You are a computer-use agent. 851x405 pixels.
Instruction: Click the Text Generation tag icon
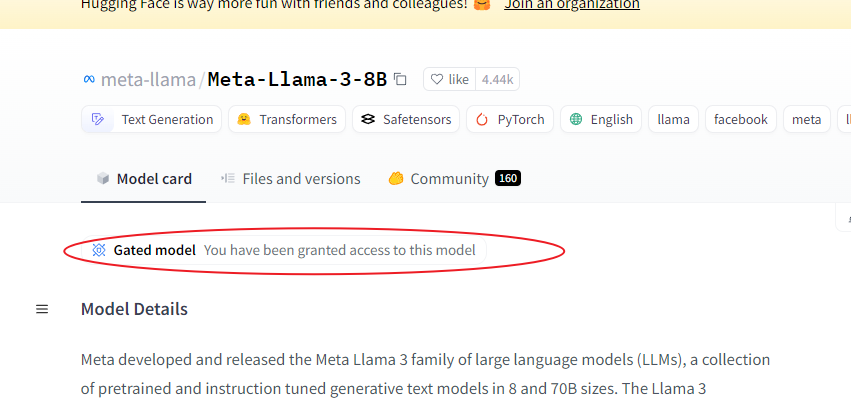[x=98, y=119]
